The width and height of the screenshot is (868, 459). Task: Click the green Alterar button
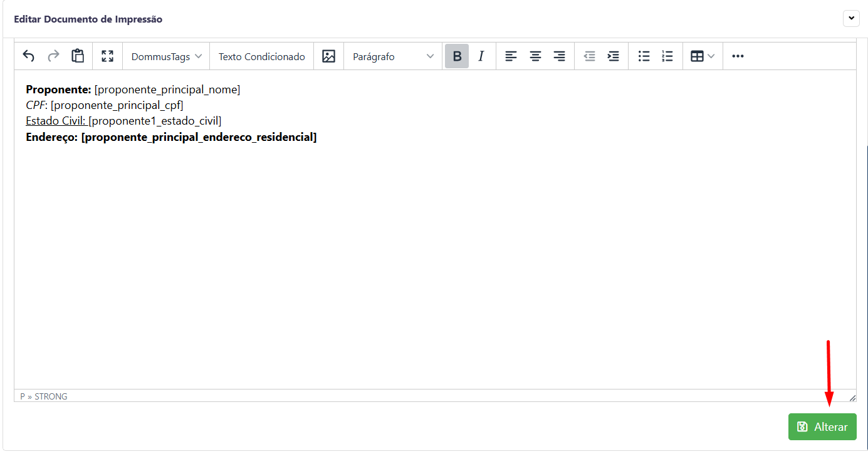(822, 427)
